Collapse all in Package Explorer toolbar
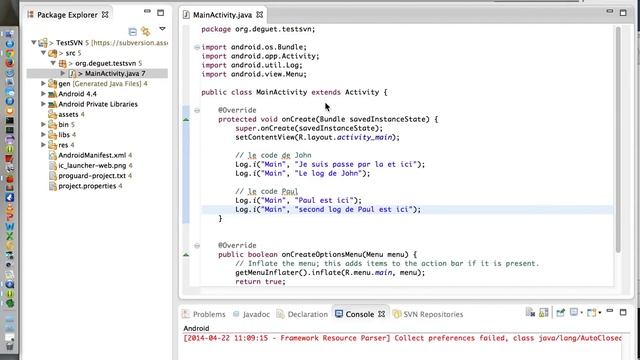The height and width of the screenshot is (360, 640). click(x=132, y=31)
